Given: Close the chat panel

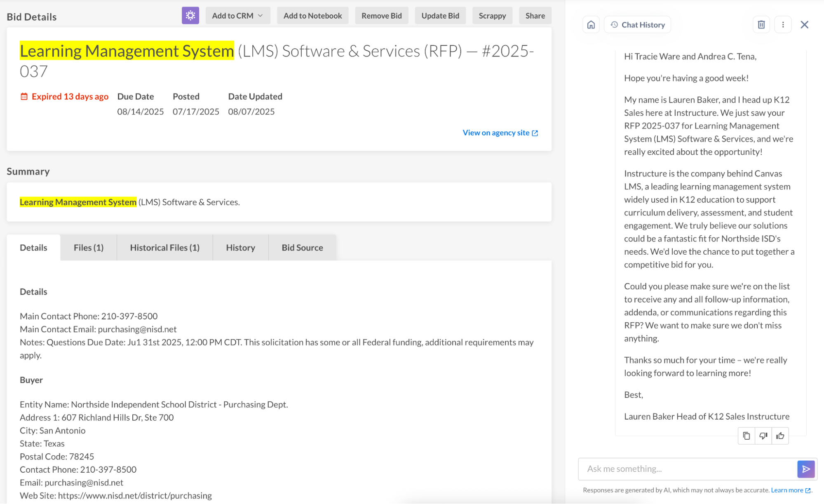Looking at the screenshot, I should (804, 25).
